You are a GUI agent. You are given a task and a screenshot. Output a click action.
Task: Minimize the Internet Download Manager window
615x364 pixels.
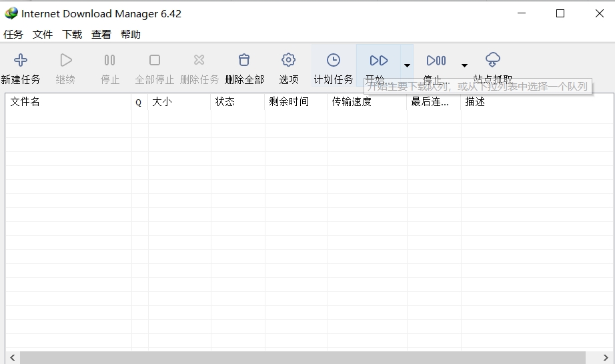(522, 13)
